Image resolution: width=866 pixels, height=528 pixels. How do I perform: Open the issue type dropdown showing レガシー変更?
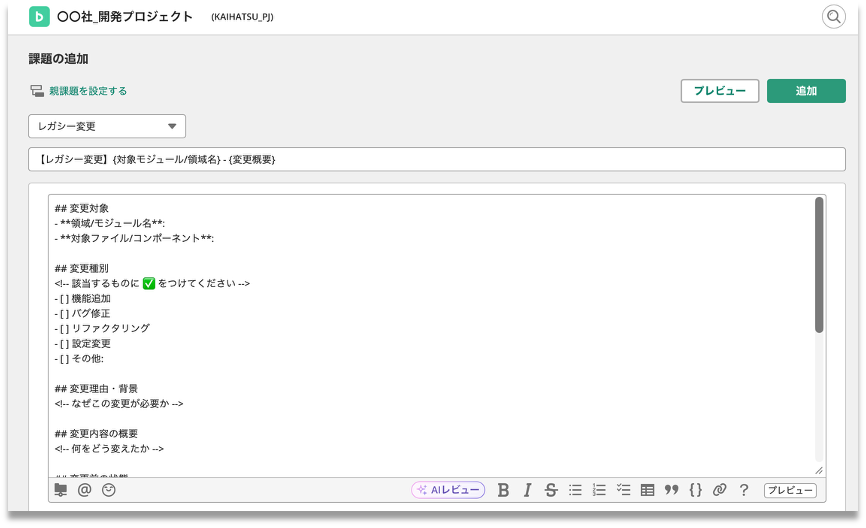pos(107,126)
